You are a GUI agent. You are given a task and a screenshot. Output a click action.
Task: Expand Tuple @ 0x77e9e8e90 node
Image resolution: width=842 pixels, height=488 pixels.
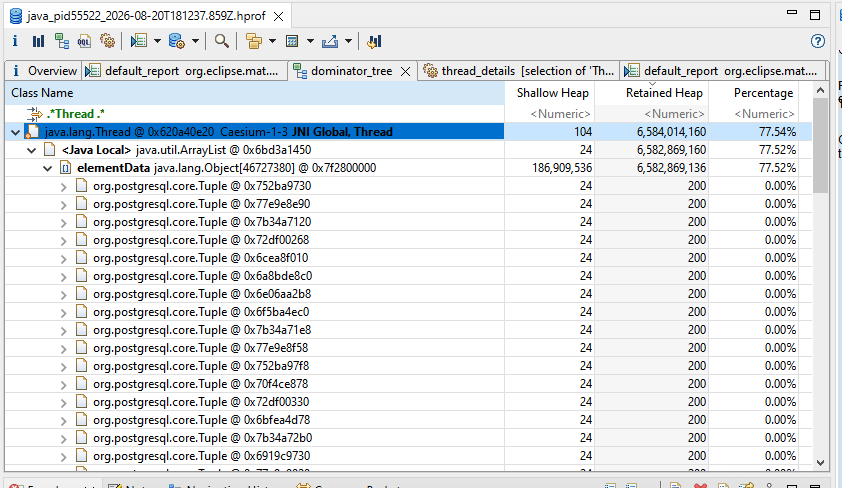tap(63, 205)
